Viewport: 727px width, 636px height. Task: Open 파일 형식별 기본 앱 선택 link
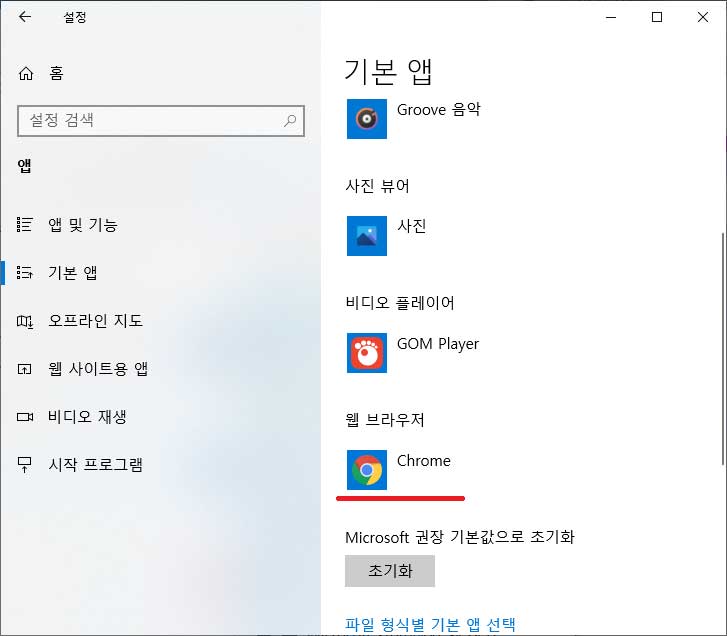click(x=430, y=624)
